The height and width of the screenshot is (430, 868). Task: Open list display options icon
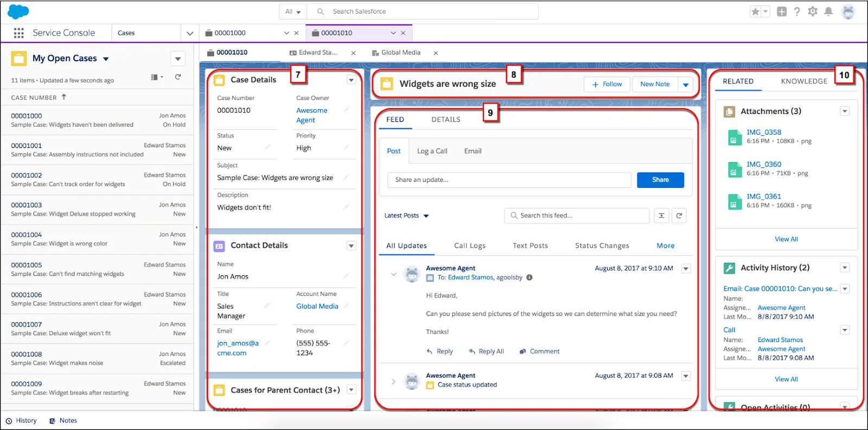point(157,77)
